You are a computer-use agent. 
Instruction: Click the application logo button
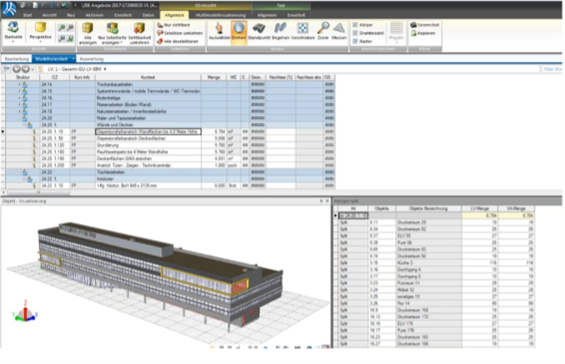coord(9,9)
